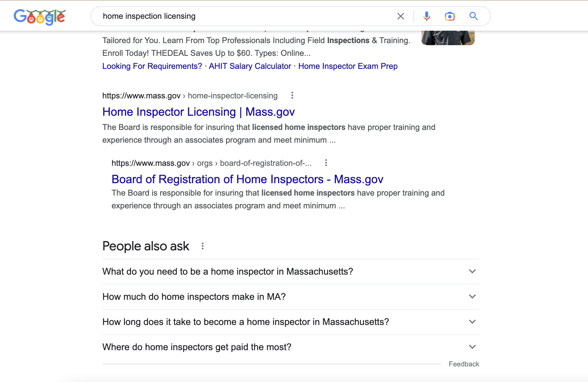588x382 pixels.
Task: Open the 'Looking For Requirements?' link
Action: click(x=152, y=66)
